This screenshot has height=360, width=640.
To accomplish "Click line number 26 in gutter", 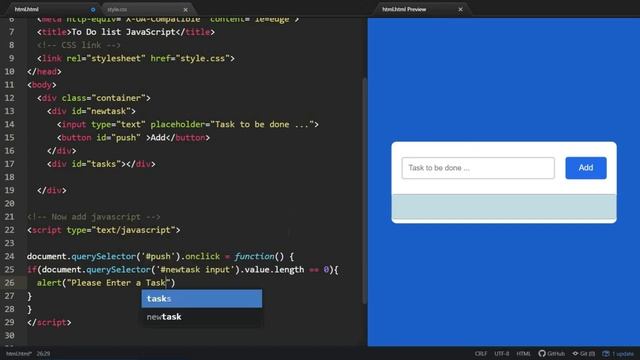I will pos(9,282).
